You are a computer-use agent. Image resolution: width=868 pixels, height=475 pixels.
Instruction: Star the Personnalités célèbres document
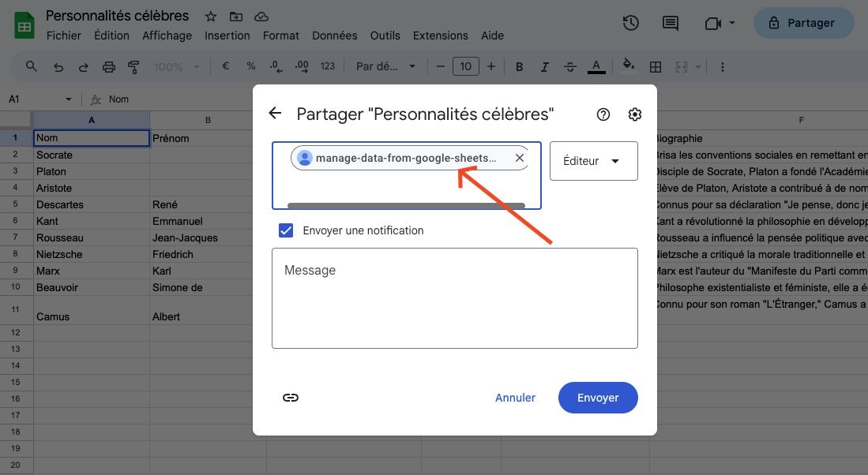coord(211,17)
